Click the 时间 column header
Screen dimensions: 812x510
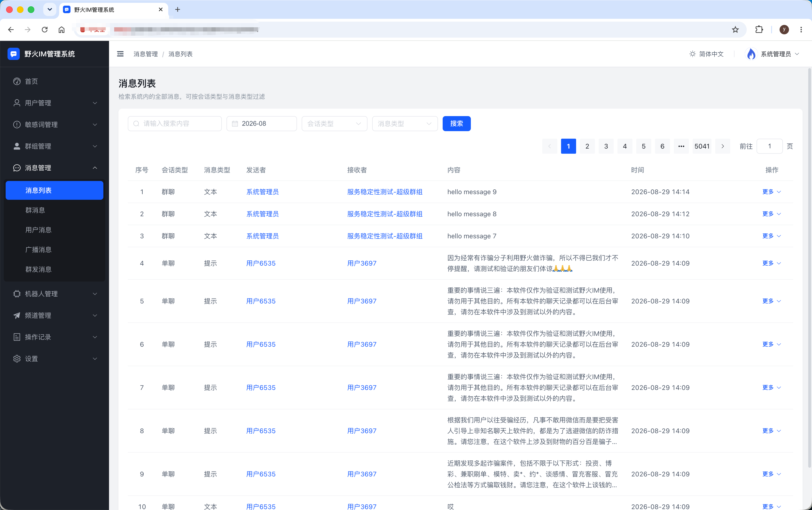[x=638, y=170]
